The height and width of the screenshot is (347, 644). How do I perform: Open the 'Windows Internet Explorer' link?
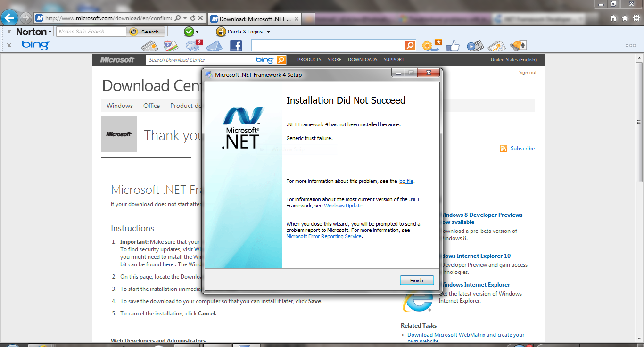pos(475,285)
